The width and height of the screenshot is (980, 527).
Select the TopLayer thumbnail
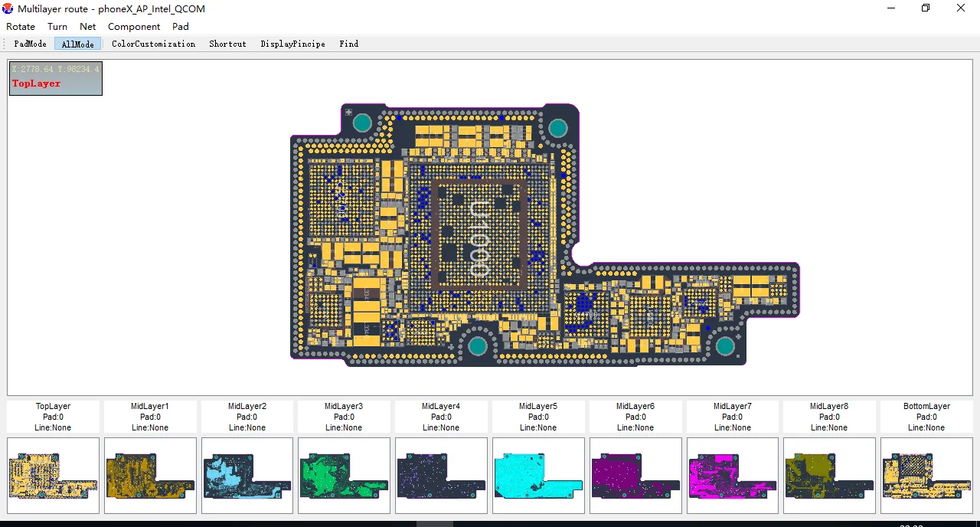[53, 475]
